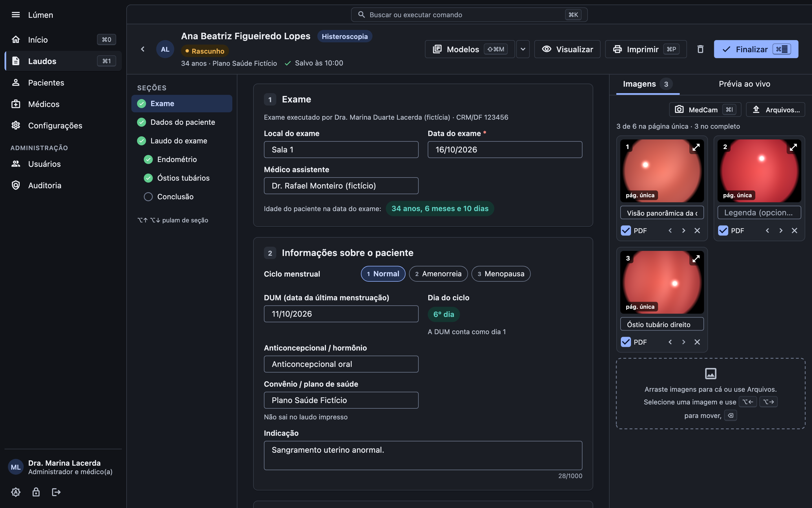
Task: Add a caption in image 2 Legenda field
Action: tap(759, 213)
